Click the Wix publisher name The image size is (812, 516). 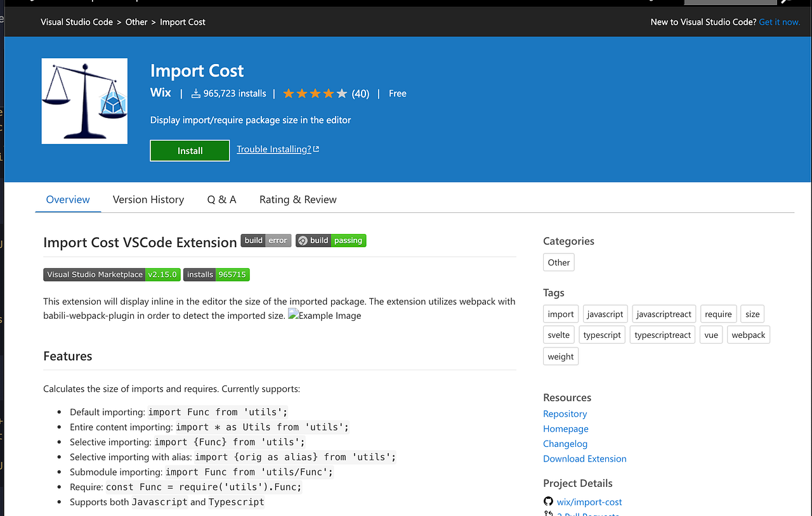click(160, 93)
